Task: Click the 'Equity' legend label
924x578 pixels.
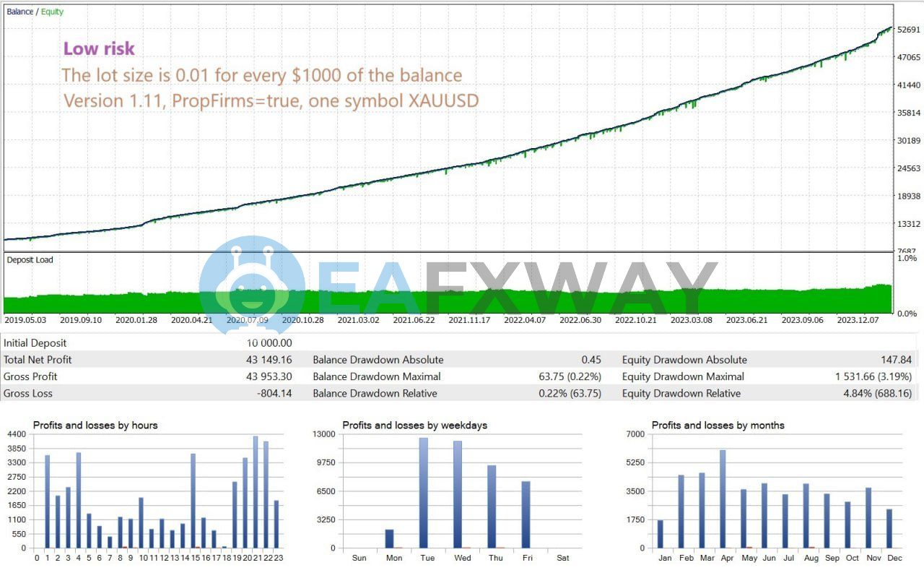Action: point(52,12)
